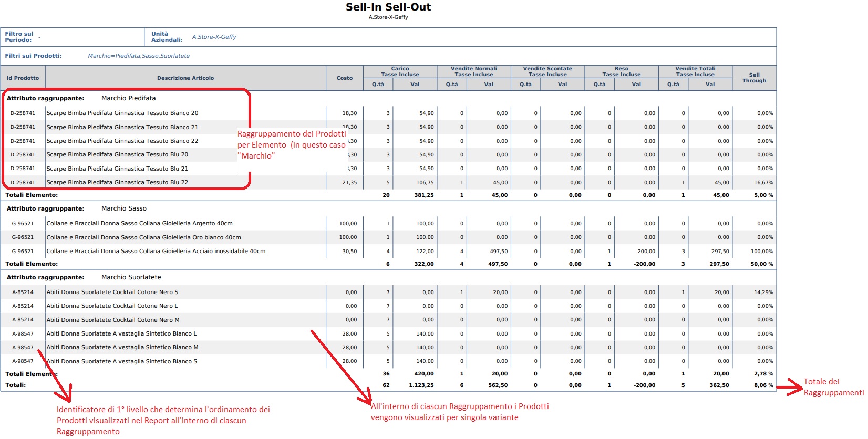Select Marchio Suorlatete group heading
Image resolution: width=868 pixels, height=439 pixels.
[131, 277]
